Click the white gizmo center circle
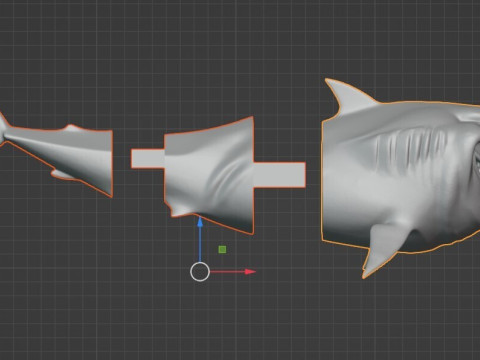480x360 pixels. (x=200, y=272)
